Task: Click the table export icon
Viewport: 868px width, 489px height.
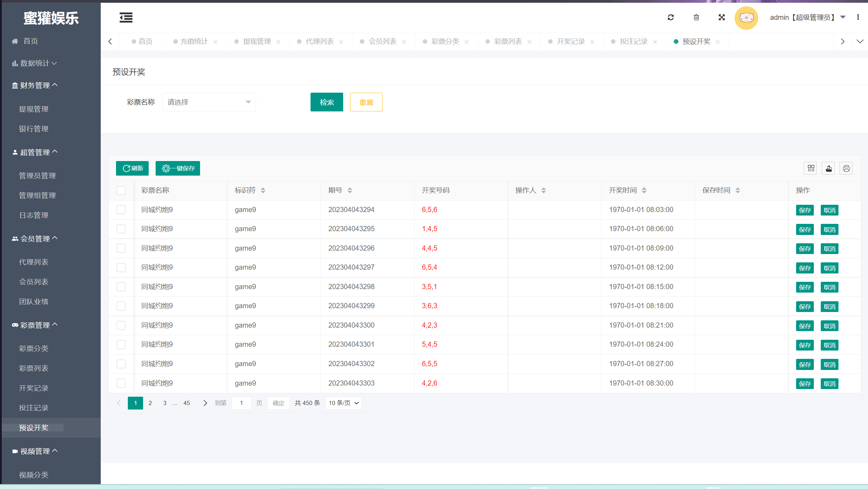Action: [x=828, y=168]
